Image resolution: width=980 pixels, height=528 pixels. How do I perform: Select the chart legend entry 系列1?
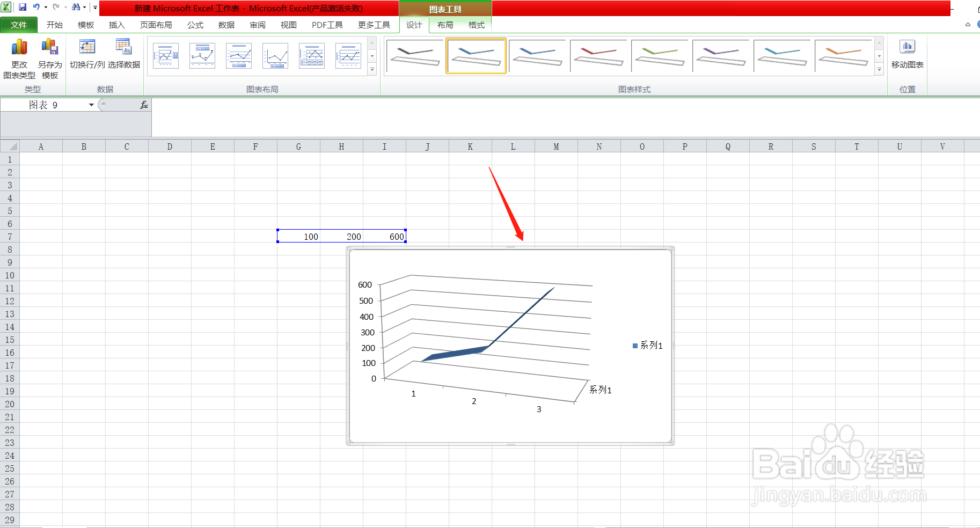648,346
